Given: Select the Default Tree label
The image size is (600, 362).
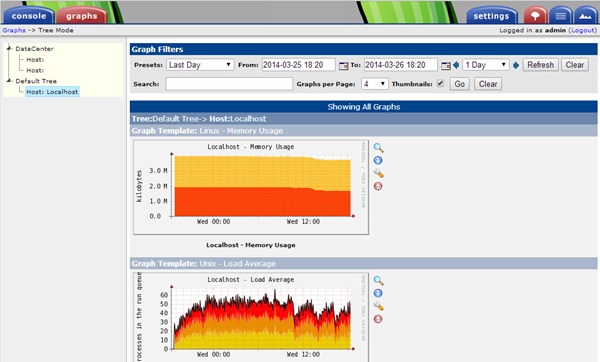Looking at the screenshot, I should tap(36, 81).
